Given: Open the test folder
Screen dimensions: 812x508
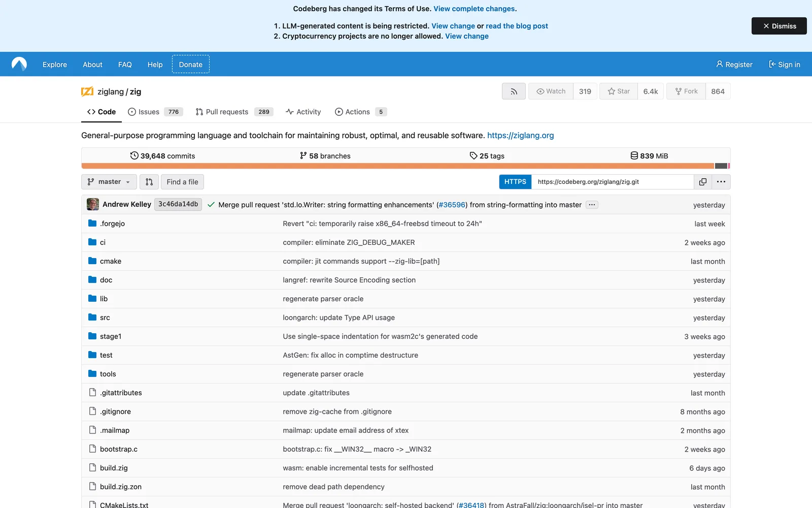Looking at the screenshot, I should tap(106, 355).
